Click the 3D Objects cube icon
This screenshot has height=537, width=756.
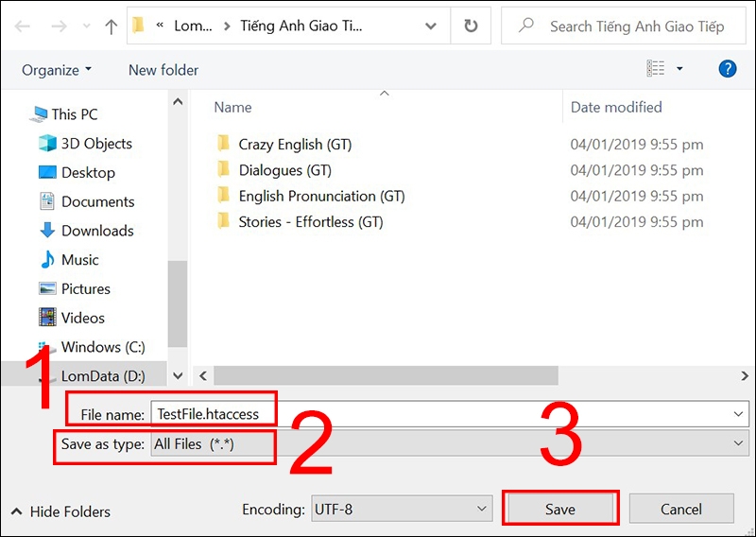[x=47, y=143]
